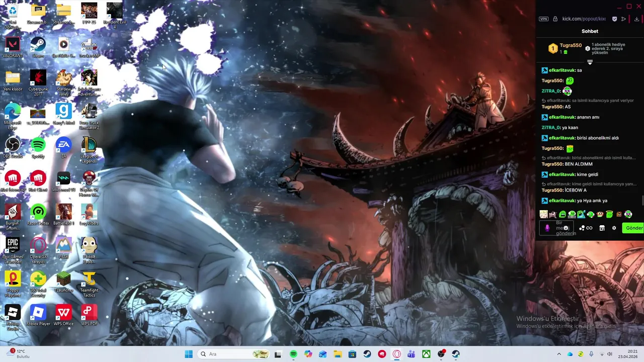Click the Spotify desktop shortcut

tap(38, 148)
